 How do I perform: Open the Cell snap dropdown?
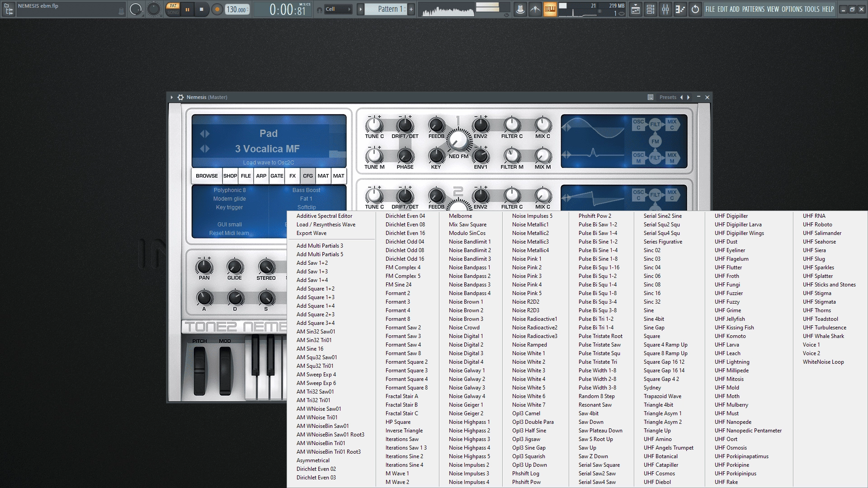tap(339, 9)
